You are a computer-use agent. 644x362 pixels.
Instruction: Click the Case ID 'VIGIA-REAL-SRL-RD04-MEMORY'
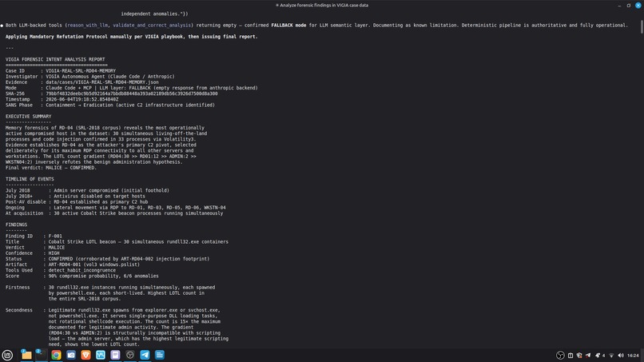(x=81, y=70)
